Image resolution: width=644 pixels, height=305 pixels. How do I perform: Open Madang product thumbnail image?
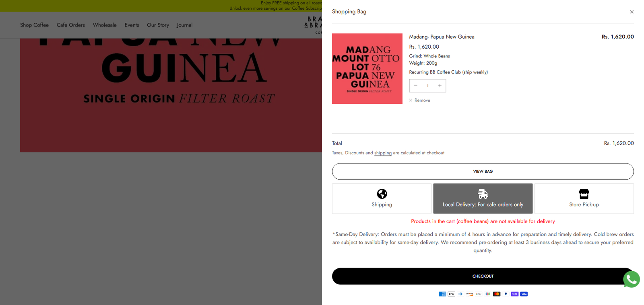point(367,69)
